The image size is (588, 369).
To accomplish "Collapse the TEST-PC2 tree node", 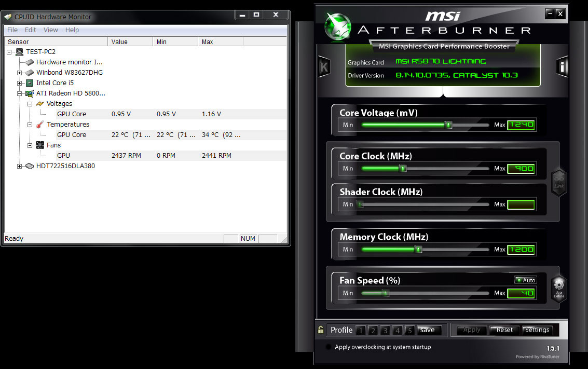I will coord(9,52).
